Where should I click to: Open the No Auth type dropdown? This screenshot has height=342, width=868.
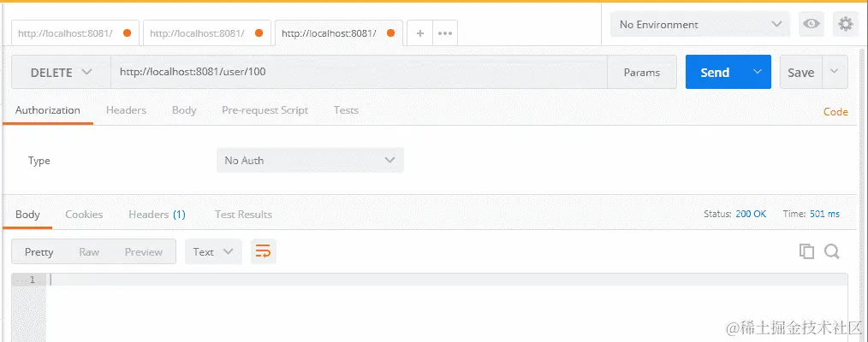click(310, 160)
